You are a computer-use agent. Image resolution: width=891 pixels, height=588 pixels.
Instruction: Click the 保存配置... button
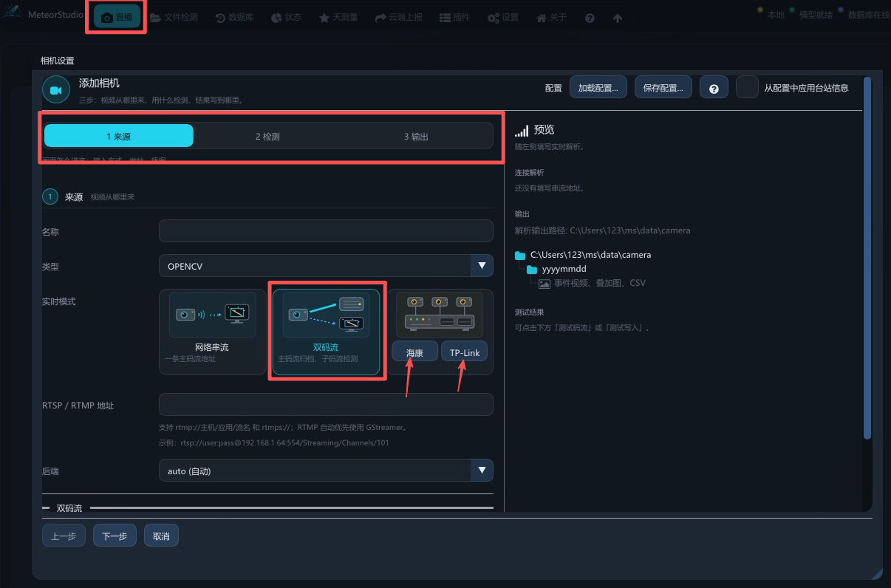[x=663, y=87]
